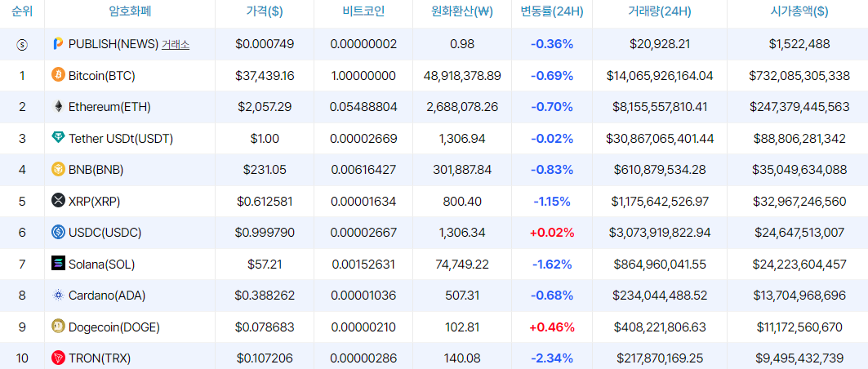Select XRP price $0.612581
Image resolution: width=868 pixels, height=369 pixels.
265,202
